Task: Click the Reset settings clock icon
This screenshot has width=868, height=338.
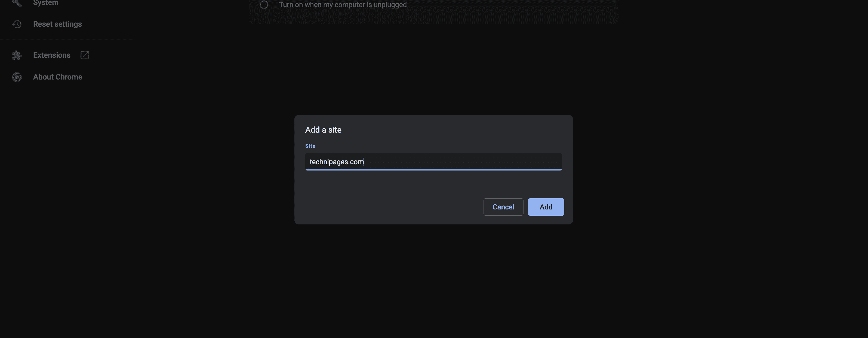Action: [17, 24]
